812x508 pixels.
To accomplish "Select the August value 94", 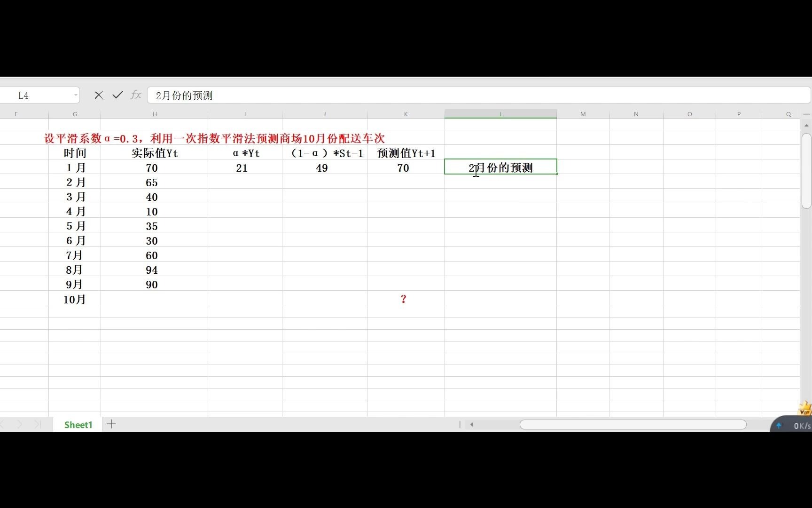I will 155,270.
